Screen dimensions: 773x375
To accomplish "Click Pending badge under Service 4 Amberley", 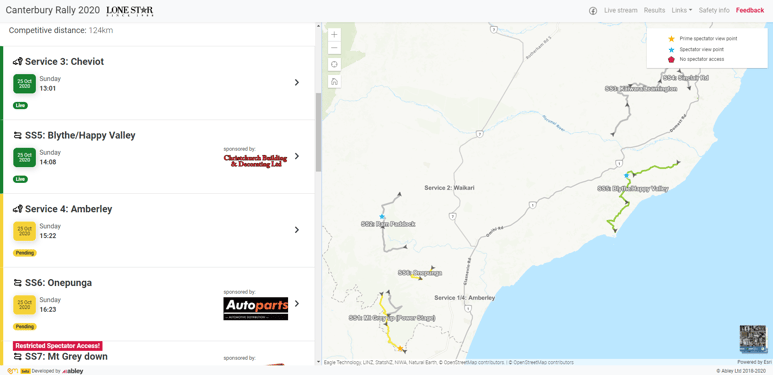I will tap(25, 253).
